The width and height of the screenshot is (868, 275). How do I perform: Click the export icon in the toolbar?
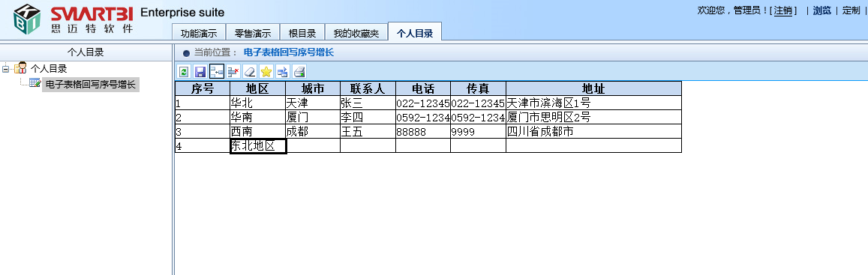click(x=283, y=71)
